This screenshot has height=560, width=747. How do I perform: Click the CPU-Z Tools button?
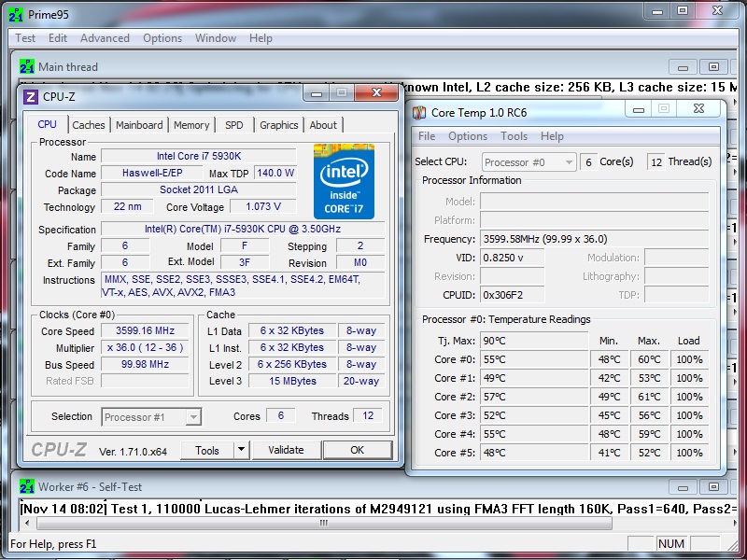207,451
